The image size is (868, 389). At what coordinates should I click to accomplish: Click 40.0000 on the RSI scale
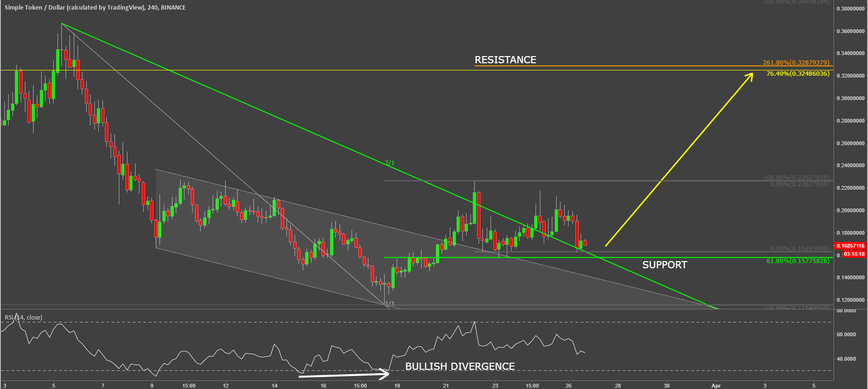tap(846, 358)
